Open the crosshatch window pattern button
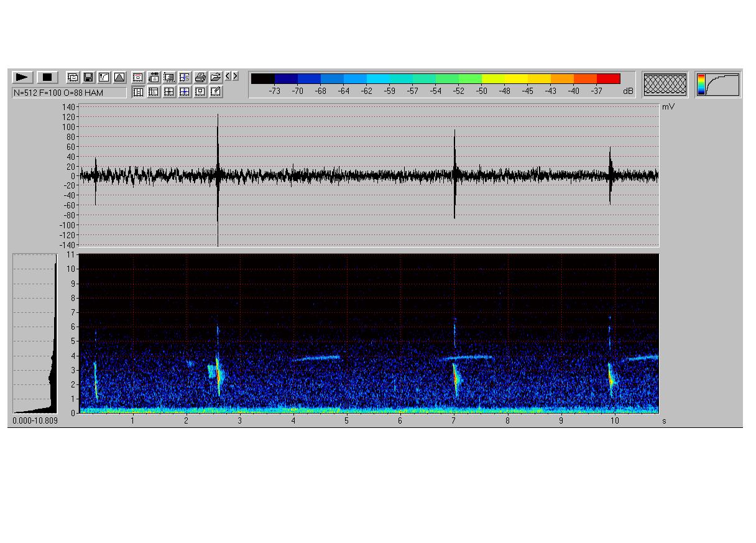The height and width of the screenshot is (543, 756). point(665,84)
